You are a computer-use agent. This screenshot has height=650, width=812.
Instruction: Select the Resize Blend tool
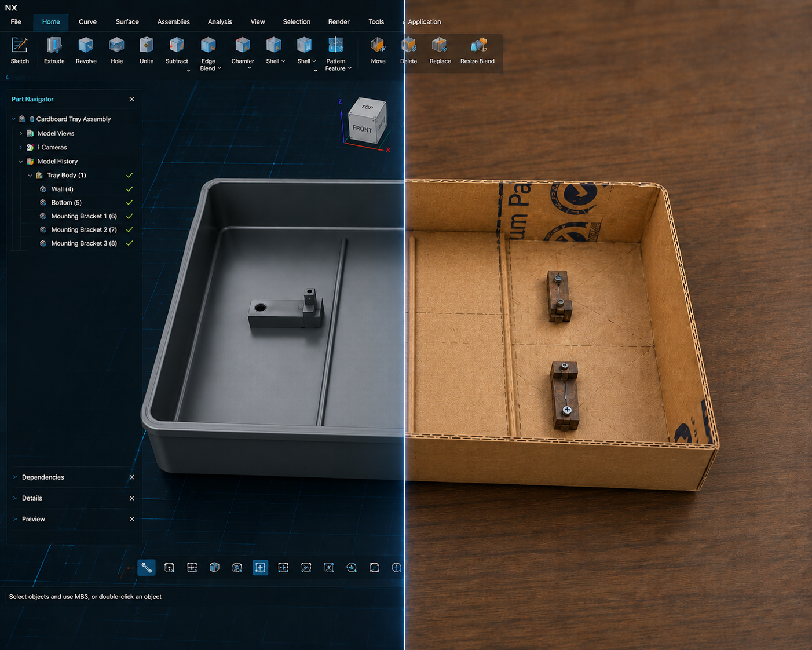[478, 45]
